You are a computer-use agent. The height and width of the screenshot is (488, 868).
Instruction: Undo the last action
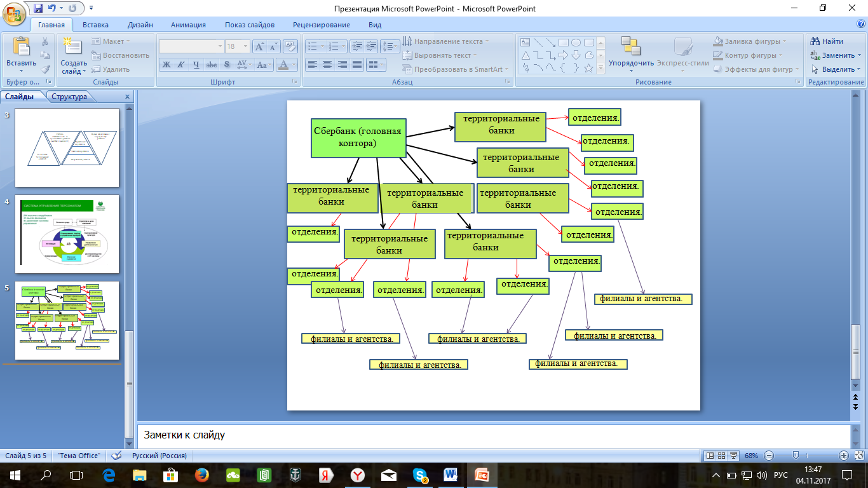(52, 8)
